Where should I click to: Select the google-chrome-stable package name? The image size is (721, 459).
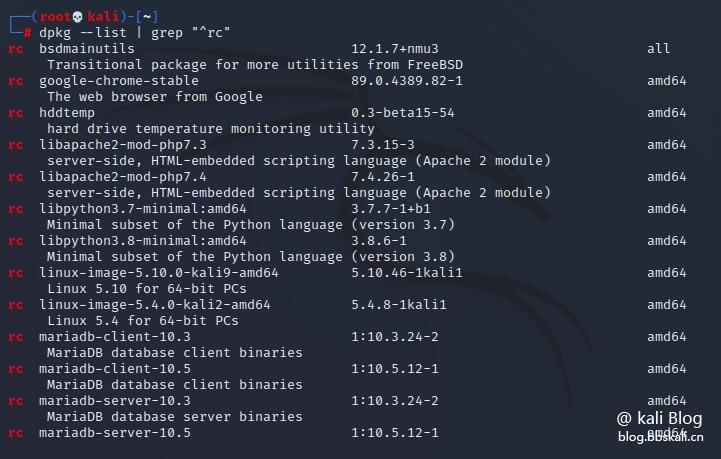(x=119, y=81)
